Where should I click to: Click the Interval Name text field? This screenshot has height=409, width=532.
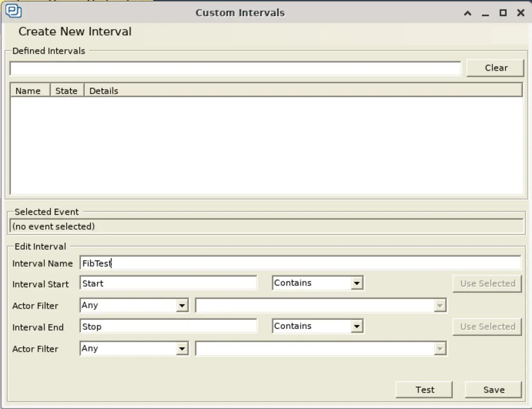(x=299, y=263)
